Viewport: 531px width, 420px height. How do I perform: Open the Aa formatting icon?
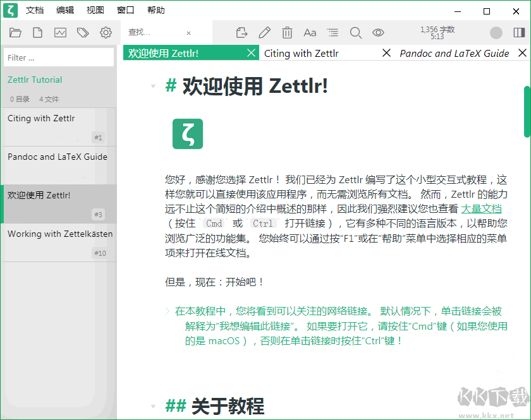(x=310, y=32)
